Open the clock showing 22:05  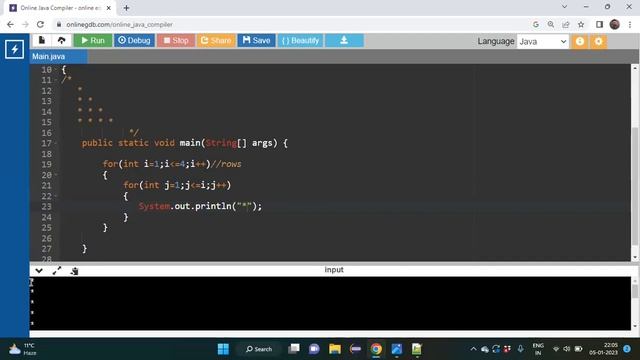click(603, 349)
